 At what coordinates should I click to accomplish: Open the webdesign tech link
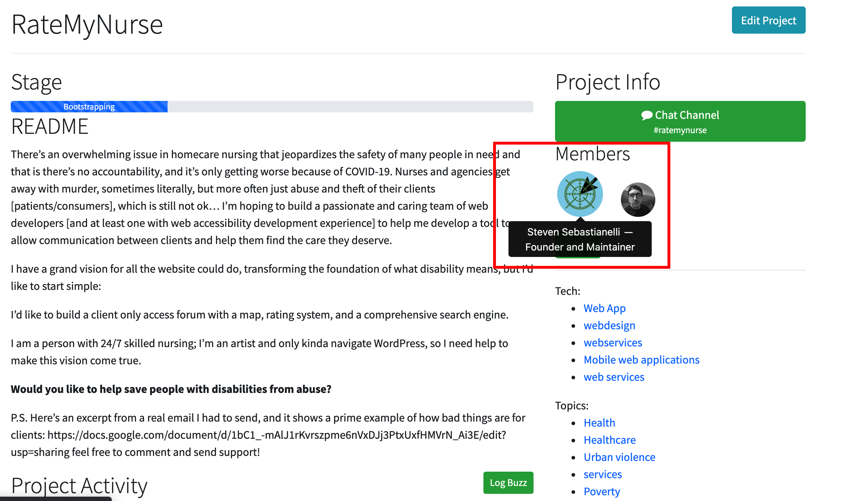click(x=609, y=325)
